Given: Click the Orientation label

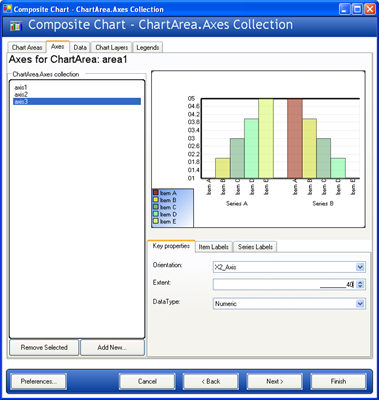Looking at the screenshot, I should coord(167,265).
